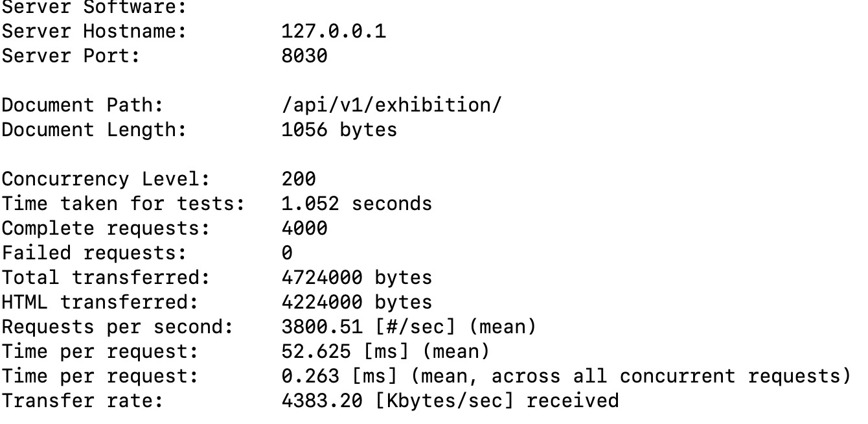
Task: Click the "Failed requests:" label
Action: (x=94, y=253)
